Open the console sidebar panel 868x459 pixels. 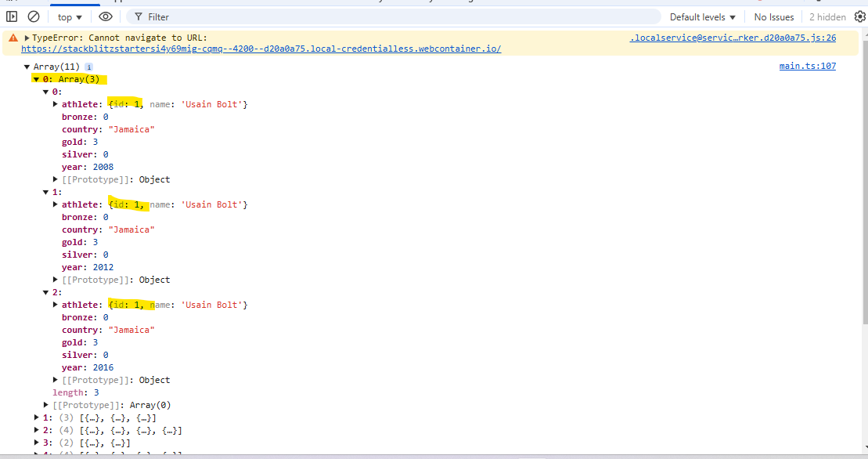pyautogui.click(x=11, y=16)
